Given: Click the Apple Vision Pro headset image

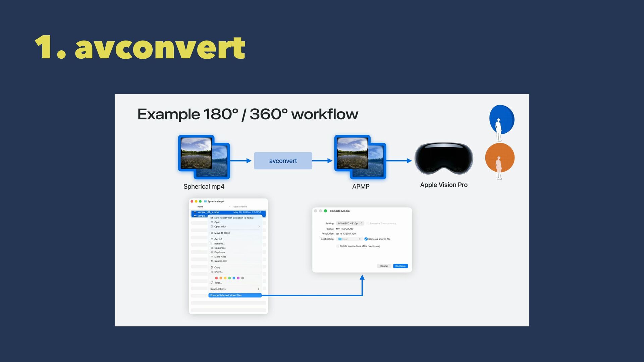Looking at the screenshot, I should [x=444, y=158].
